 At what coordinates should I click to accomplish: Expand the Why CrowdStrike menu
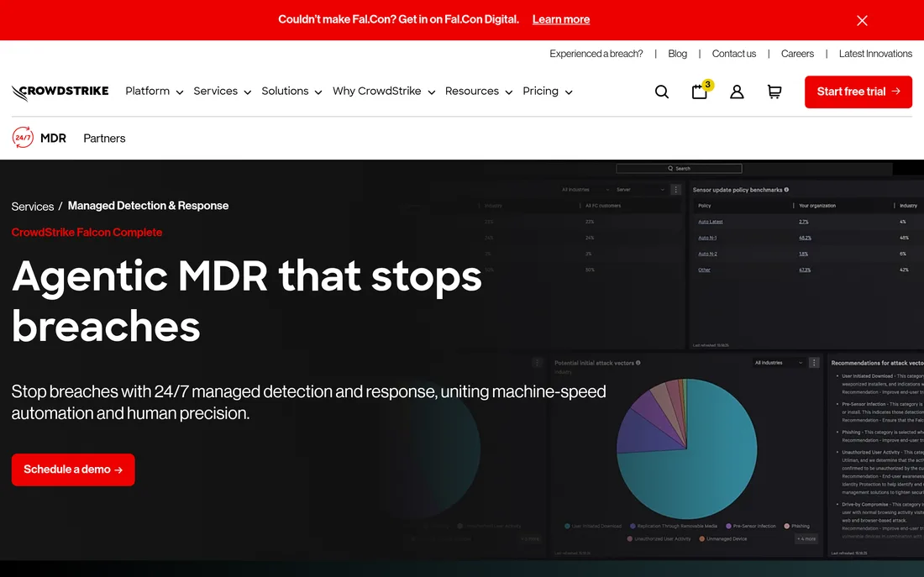click(x=384, y=92)
